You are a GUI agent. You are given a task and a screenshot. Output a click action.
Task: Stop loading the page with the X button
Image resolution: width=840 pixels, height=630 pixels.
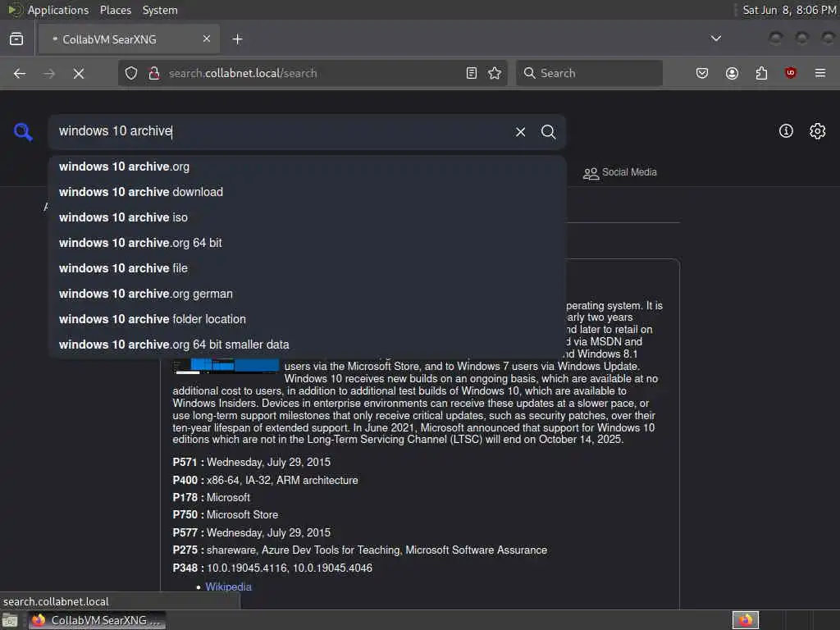(x=79, y=73)
